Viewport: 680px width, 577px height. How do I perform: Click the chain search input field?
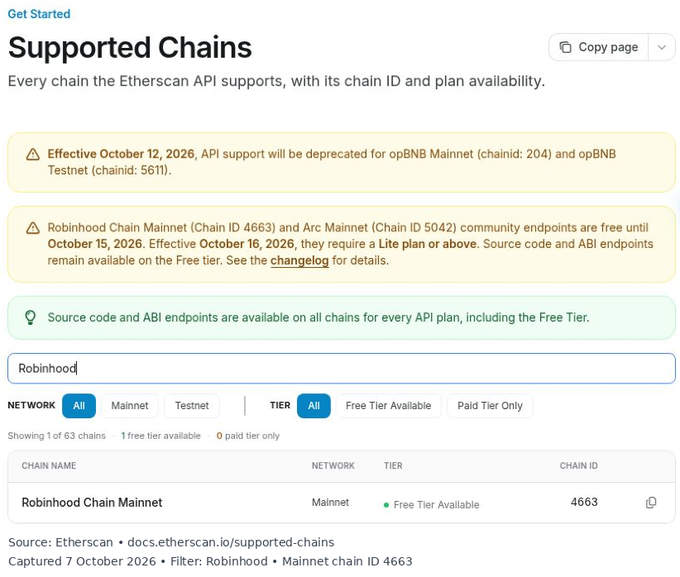[x=341, y=368]
